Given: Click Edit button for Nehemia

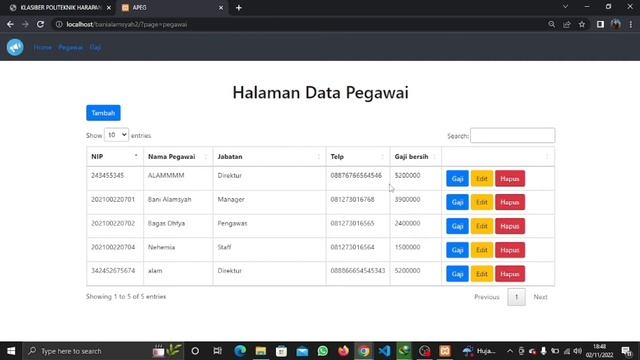Looking at the screenshot, I should tap(482, 250).
